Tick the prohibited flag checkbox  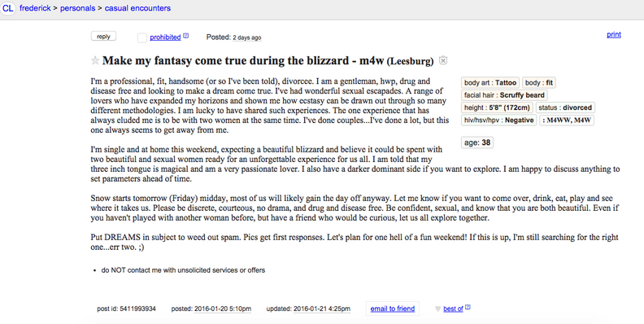coord(142,37)
